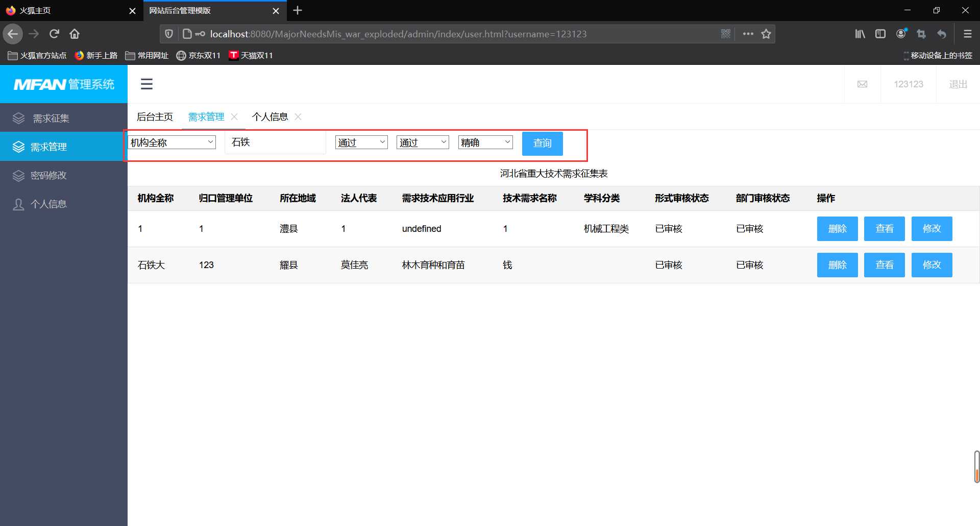Open 移动设备上的书签 folder
Screen dimensions: 980x526
[x=938, y=55]
